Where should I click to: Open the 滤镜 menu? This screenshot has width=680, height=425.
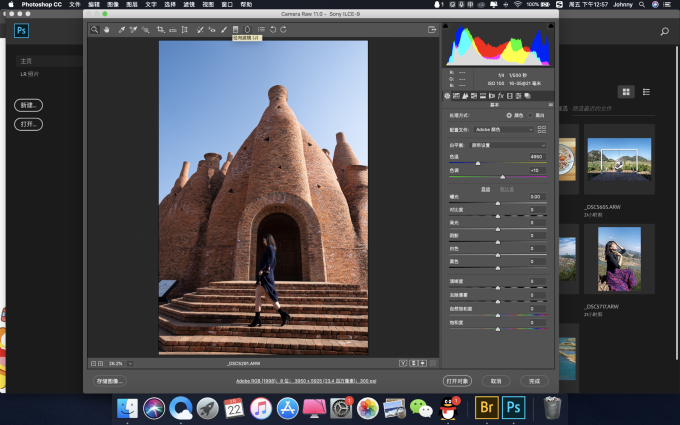click(191, 5)
